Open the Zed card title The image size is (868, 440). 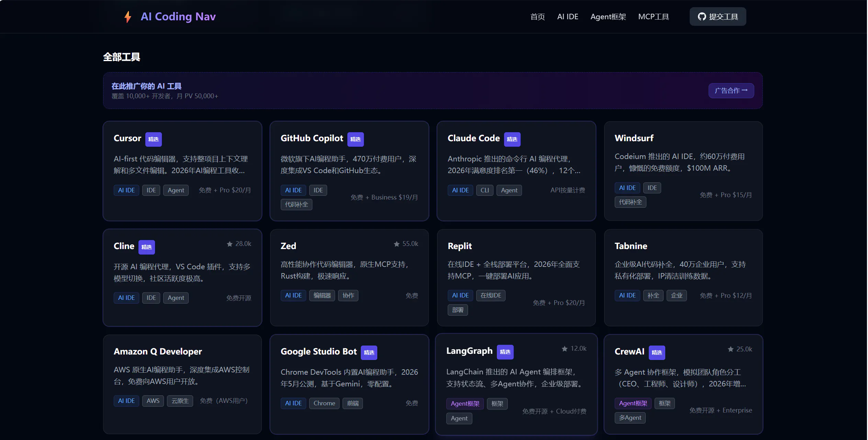tap(288, 246)
